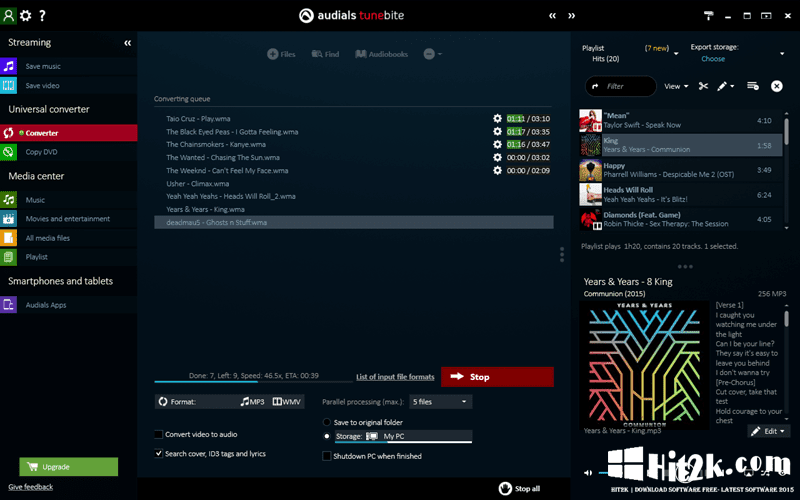Select Diamonds (Feat. Game) track

click(x=680, y=219)
